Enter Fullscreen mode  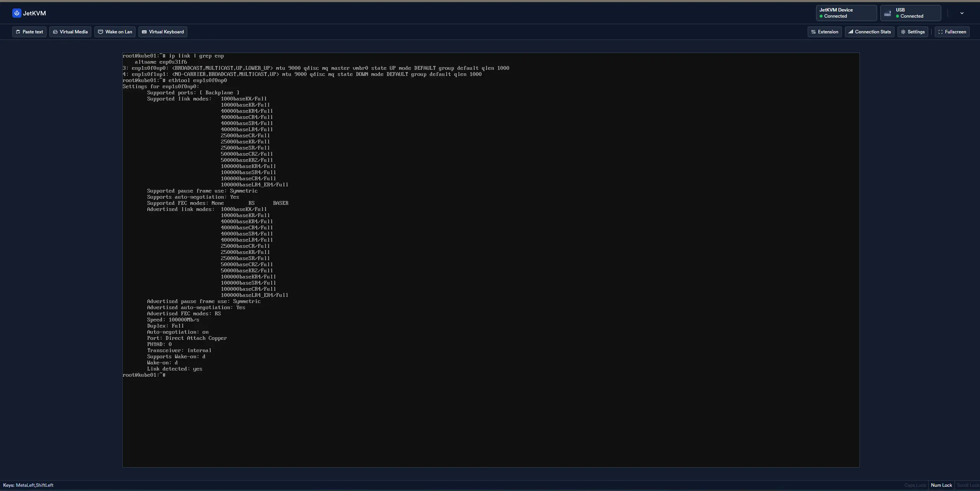(x=952, y=32)
